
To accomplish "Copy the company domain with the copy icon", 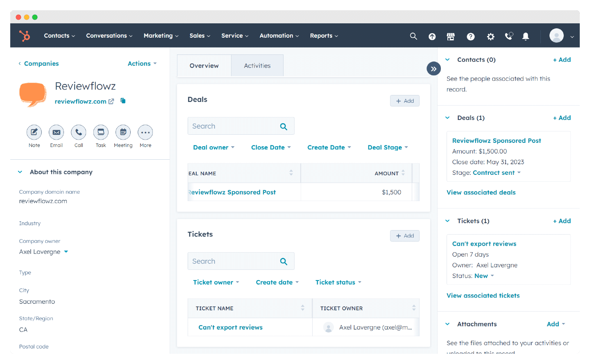I will coord(123,101).
